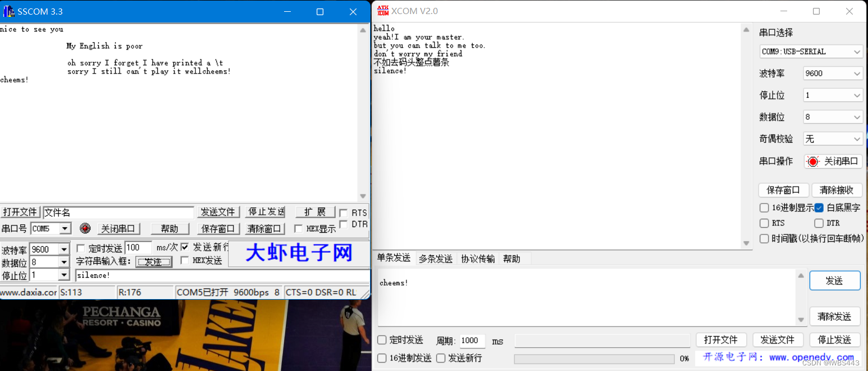The image size is (868, 371).
Task: Click the red port status indicator in SSCOM
Action: [85, 228]
